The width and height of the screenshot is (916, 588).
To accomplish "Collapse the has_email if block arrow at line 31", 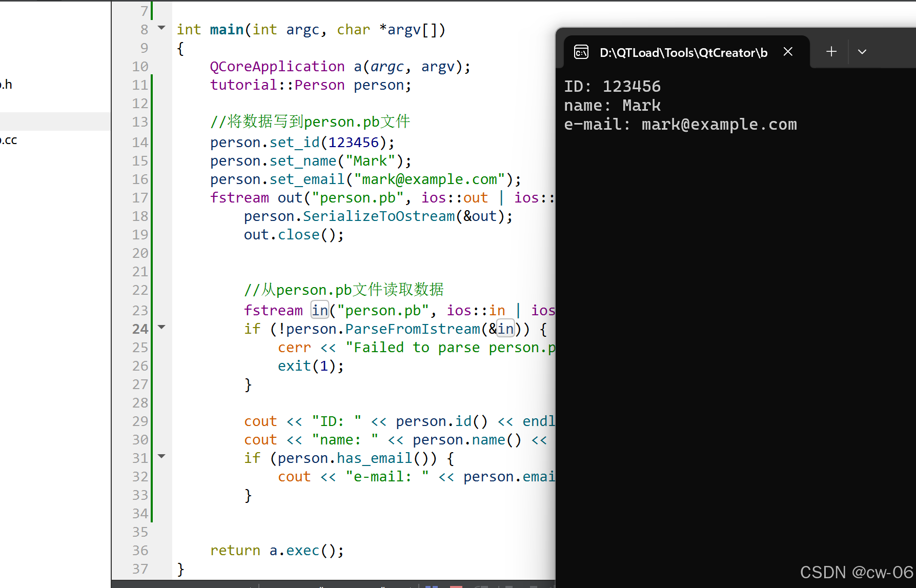I will (x=161, y=456).
